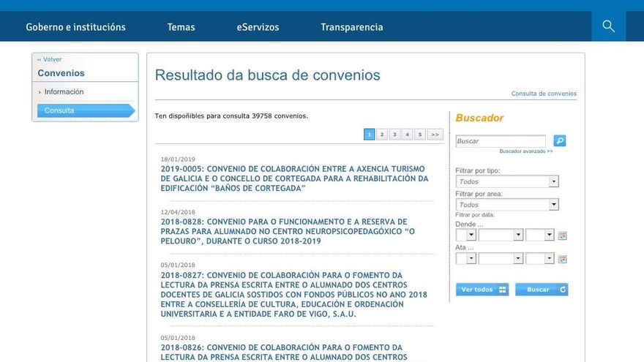
Task: Open the Ata month dropdown
Action: 518,259
